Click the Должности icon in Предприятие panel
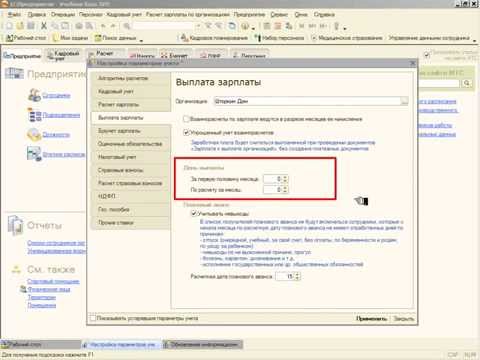Image resolution: width=480 pixels, height=360 pixels. pos(34,134)
